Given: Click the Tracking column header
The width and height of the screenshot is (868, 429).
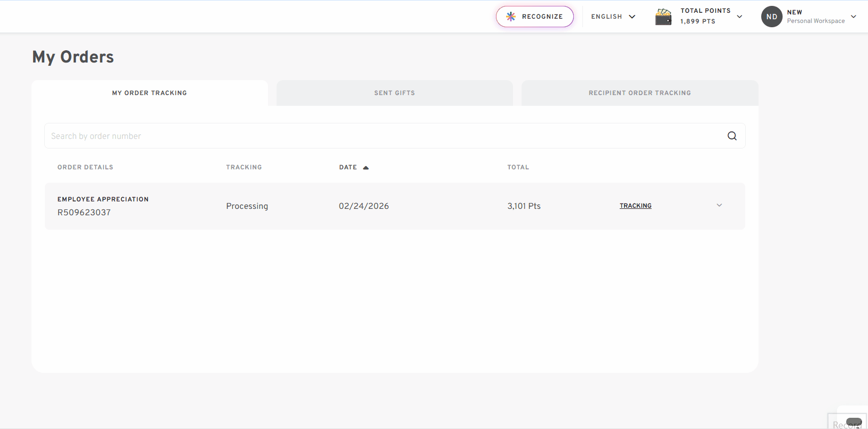Looking at the screenshot, I should (244, 167).
